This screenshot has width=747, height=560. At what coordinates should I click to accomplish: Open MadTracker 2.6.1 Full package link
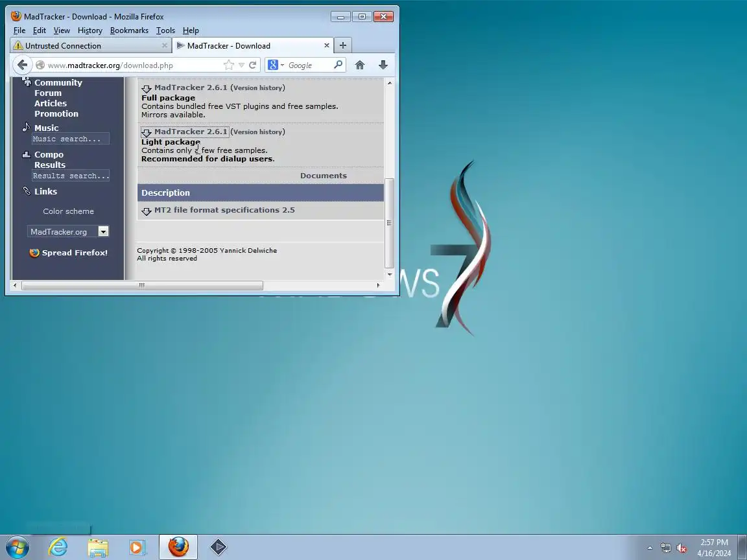(x=191, y=87)
